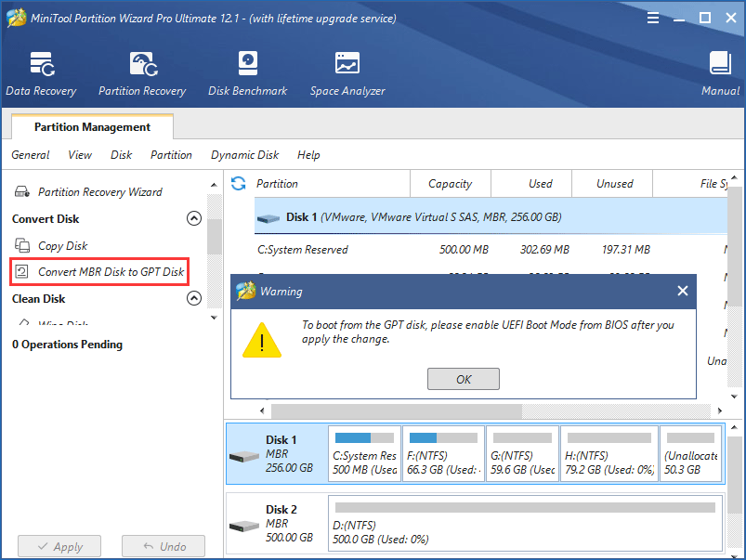The image size is (746, 560).
Task: Open the Dynamic Disk menu
Action: [244, 155]
